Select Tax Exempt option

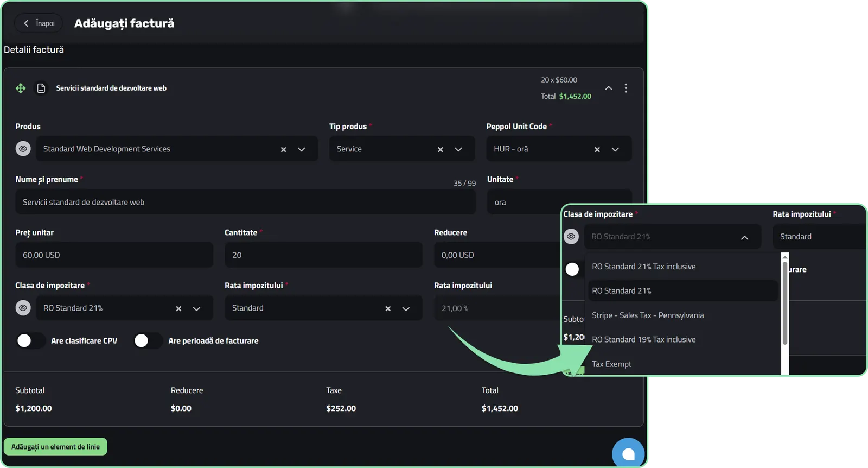pos(682,364)
